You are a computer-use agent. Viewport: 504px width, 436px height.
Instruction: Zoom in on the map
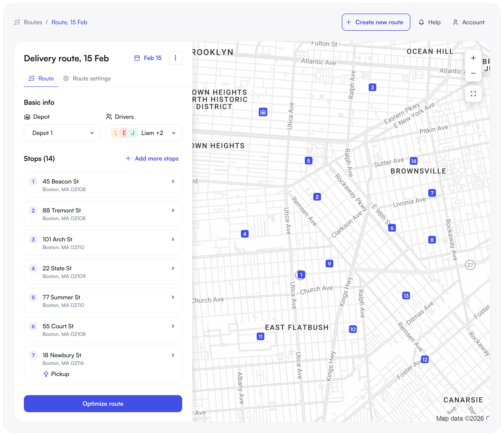(473, 58)
